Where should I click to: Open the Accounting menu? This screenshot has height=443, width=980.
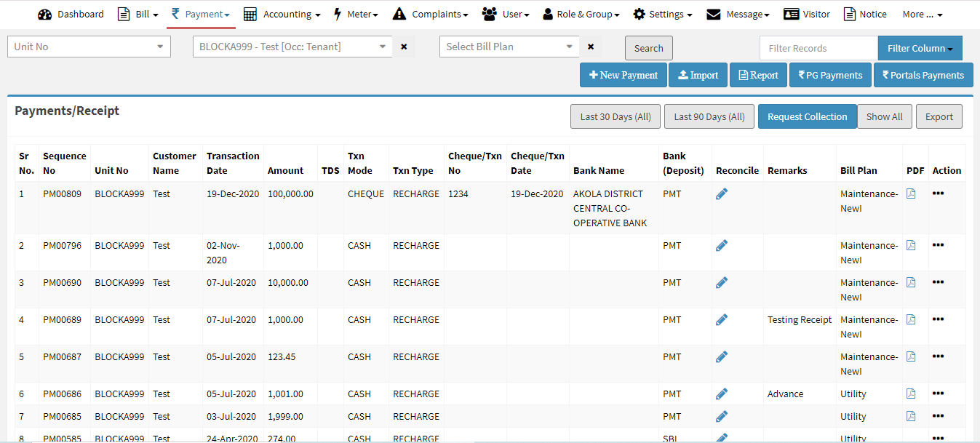(282, 14)
